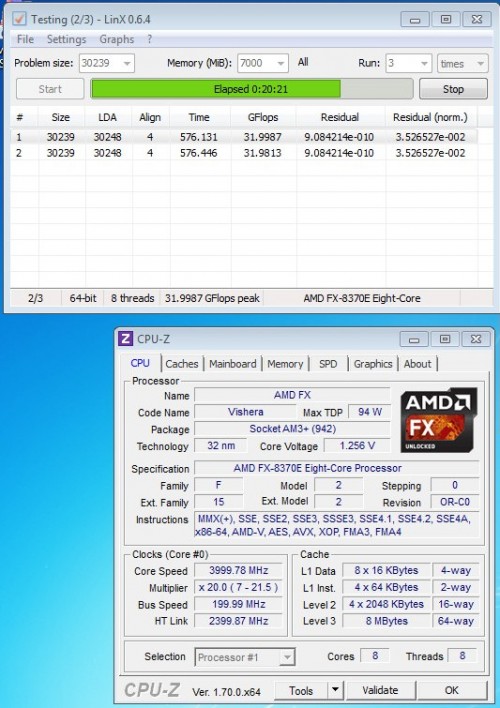Close the LinX window
500x708 pixels.
point(477,19)
